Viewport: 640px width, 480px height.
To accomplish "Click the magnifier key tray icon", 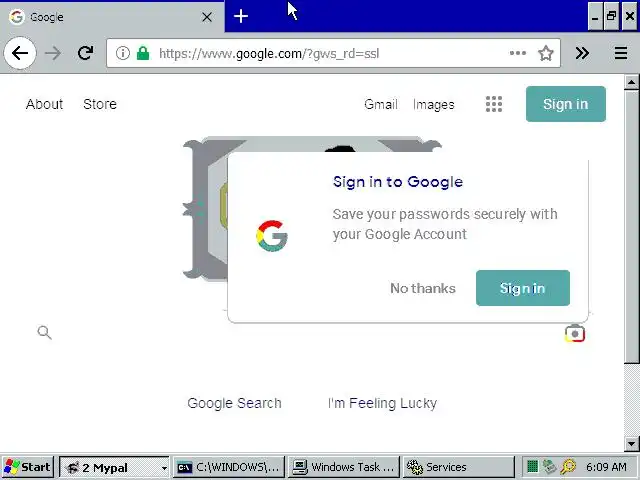I will [568, 467].
